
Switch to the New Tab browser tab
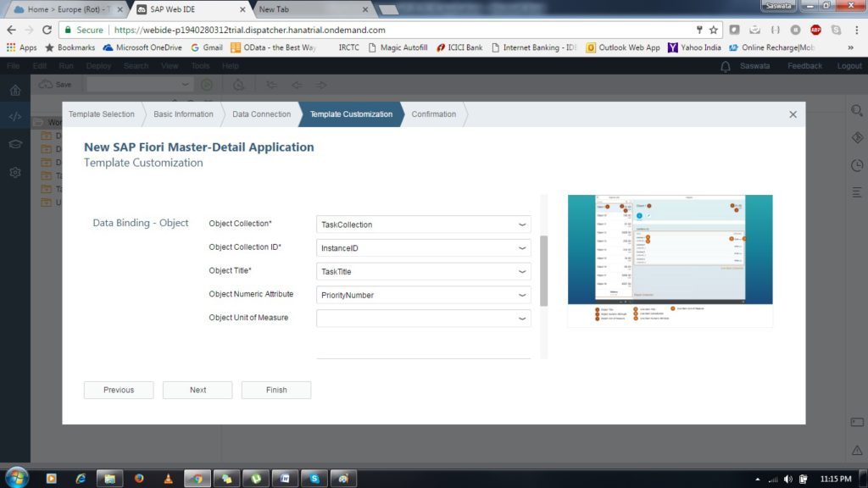coord(312,9)
